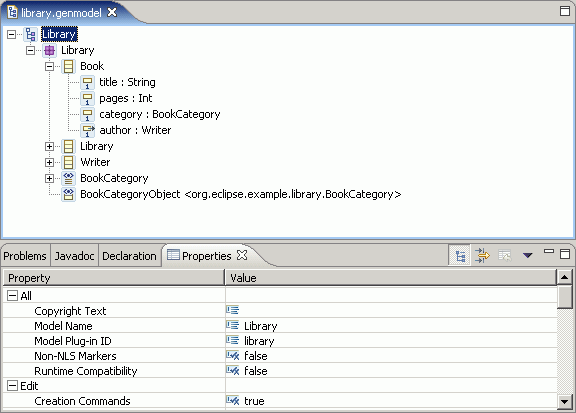
Task: Open the Properties view menu dropdown arrow
Action: tap(528, 255)
